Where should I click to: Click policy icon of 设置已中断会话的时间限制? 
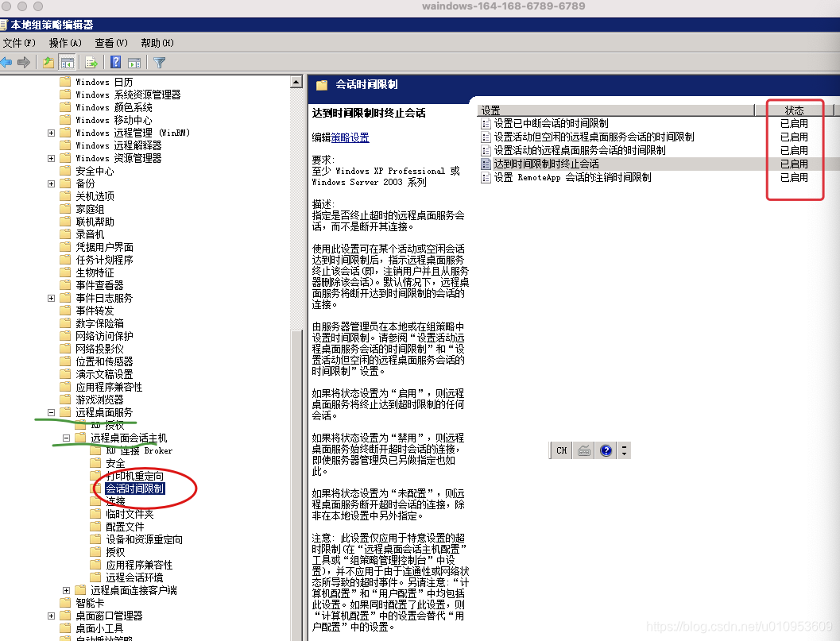486,124
